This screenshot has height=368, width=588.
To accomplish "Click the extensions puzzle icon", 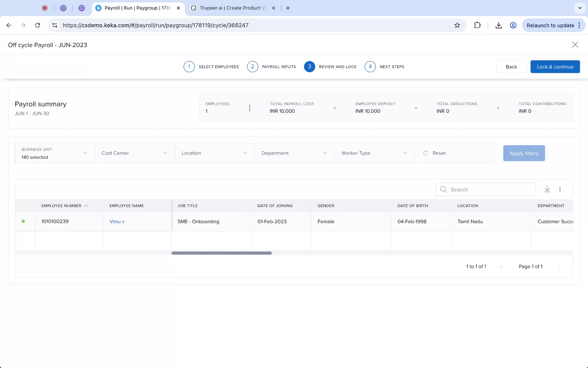I will (477, 25).
